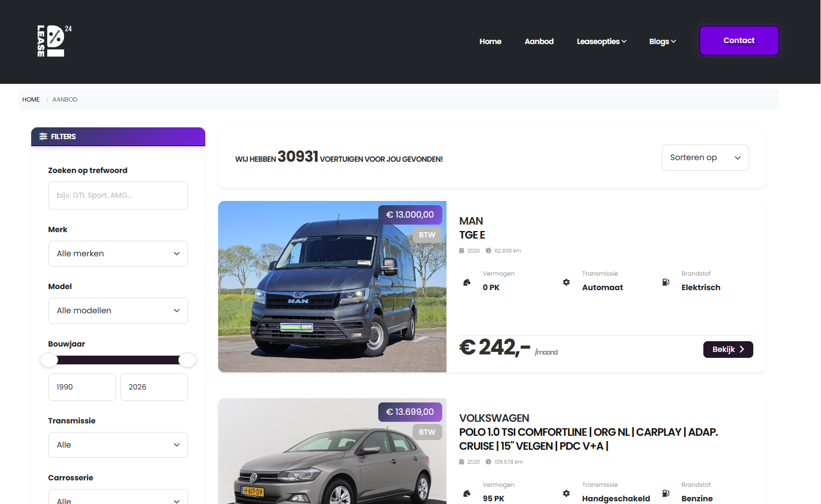Click the 1990 minimum year field
The width and height of the screenshot is (821, 504).
click(x=82, y=387)
